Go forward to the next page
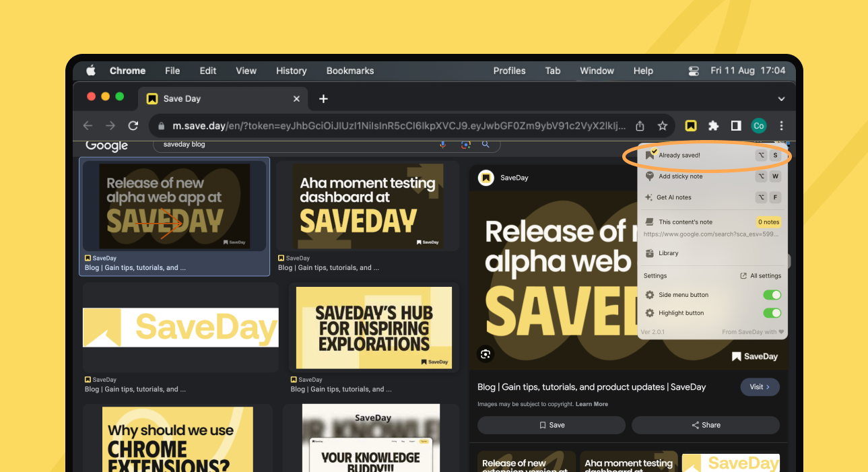The height and width of the screenshot is (472, 868). [110, 126]
